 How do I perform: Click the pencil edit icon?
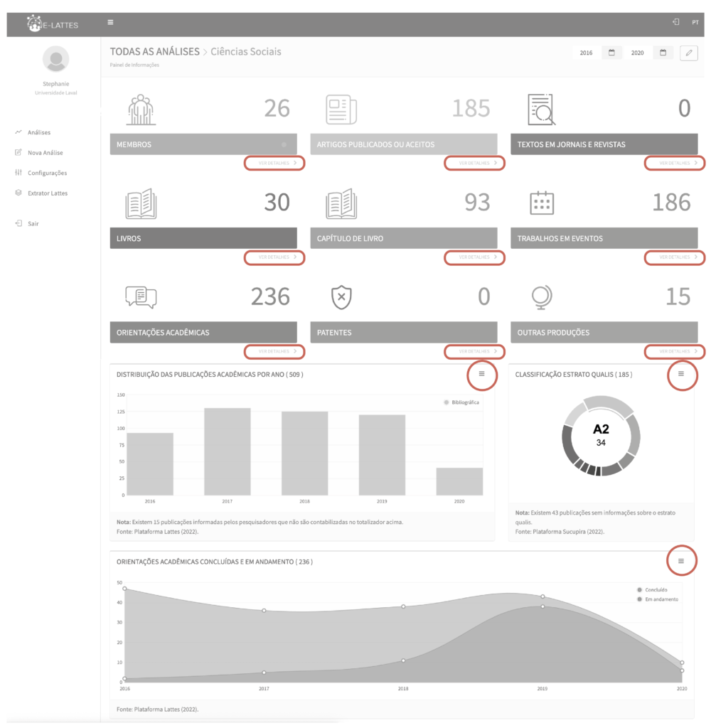[688, 53]
